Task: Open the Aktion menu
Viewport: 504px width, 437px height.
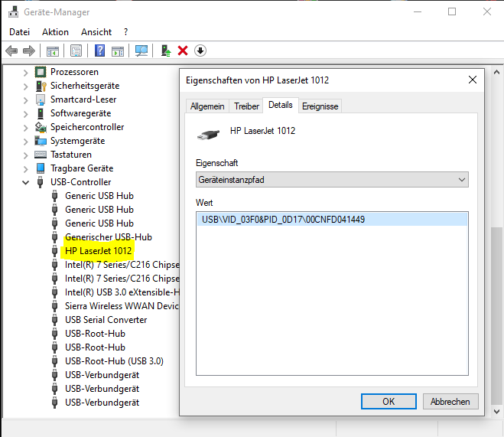Action: [55, 32]
